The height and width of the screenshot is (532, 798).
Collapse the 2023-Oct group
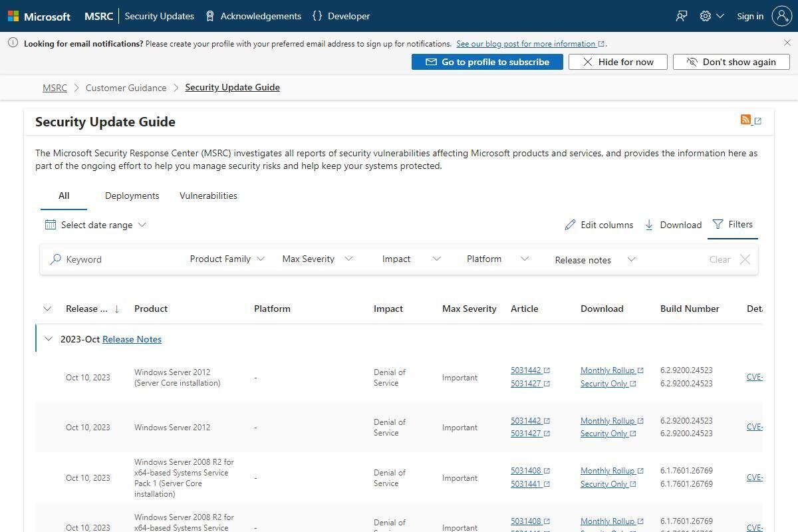point(49,339)
